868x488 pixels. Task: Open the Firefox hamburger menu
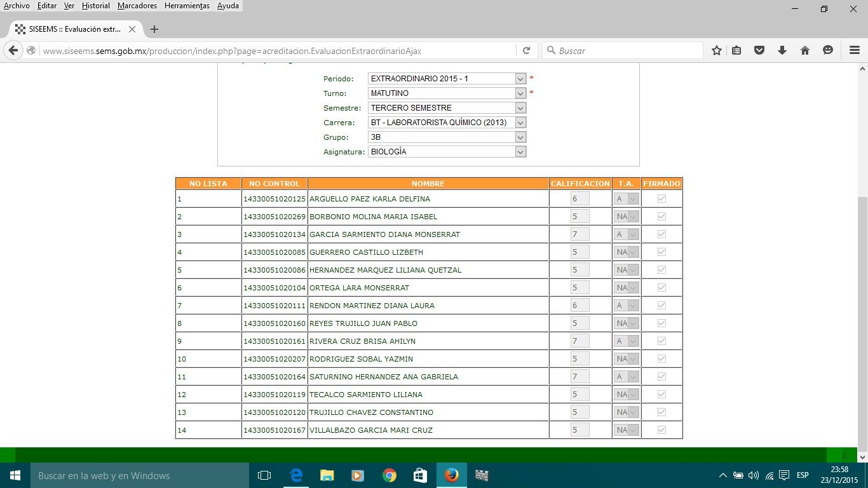[855, 50]
